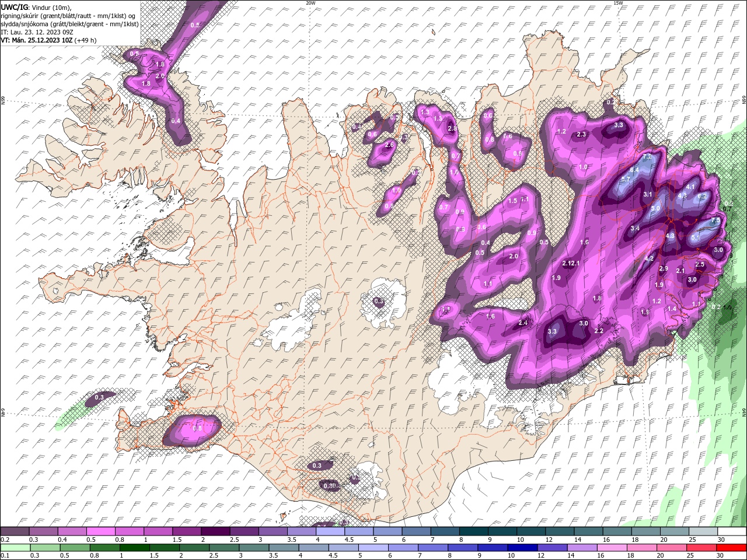747x560 pixels.
Task: Select the bright pink swatch between 0.5 and 0.8, upper row
Action: (100, 531)
